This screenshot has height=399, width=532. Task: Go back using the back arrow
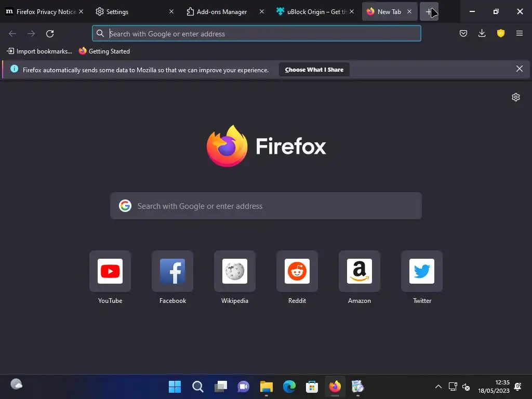[x=12, y=34]
